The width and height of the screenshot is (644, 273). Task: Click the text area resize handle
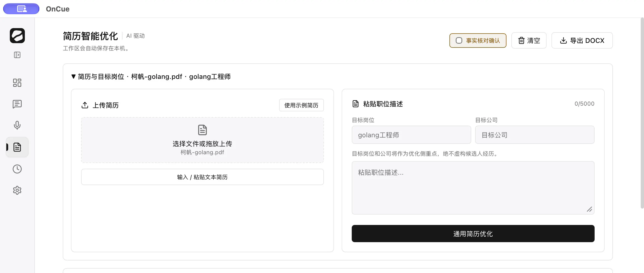coord(589,209)
